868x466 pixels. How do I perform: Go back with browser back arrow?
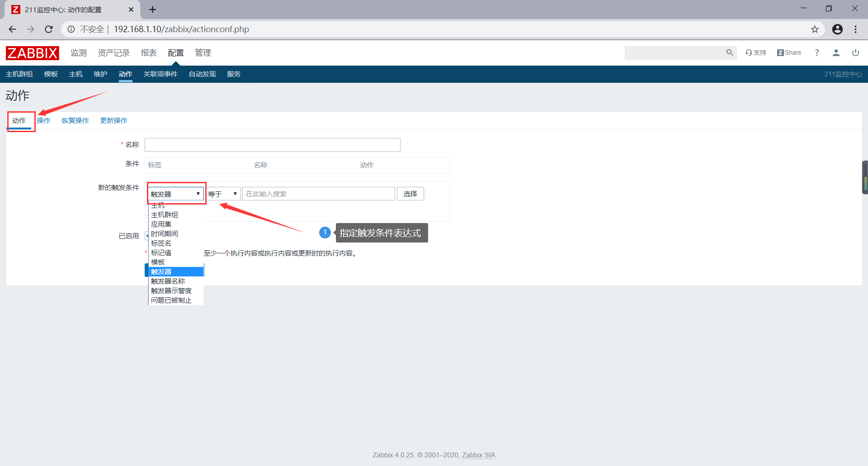(x=12, y=29)
